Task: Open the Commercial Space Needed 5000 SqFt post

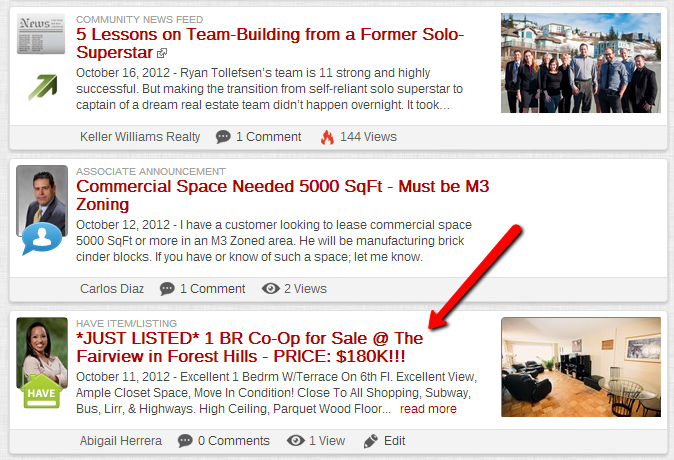Action: point(282,195)
